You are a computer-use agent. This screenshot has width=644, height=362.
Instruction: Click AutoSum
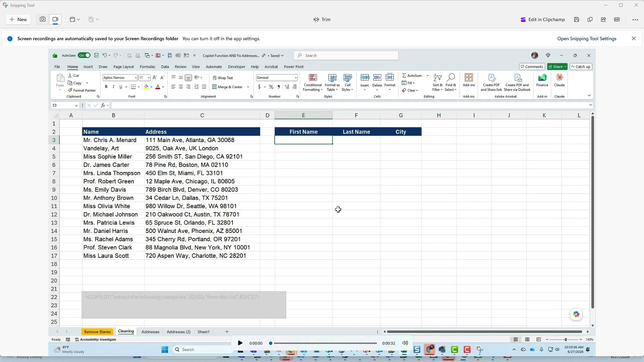(412, 76)
